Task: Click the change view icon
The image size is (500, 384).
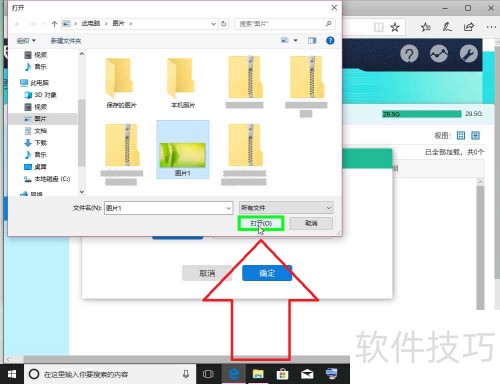Action: [x=284, y=40]
